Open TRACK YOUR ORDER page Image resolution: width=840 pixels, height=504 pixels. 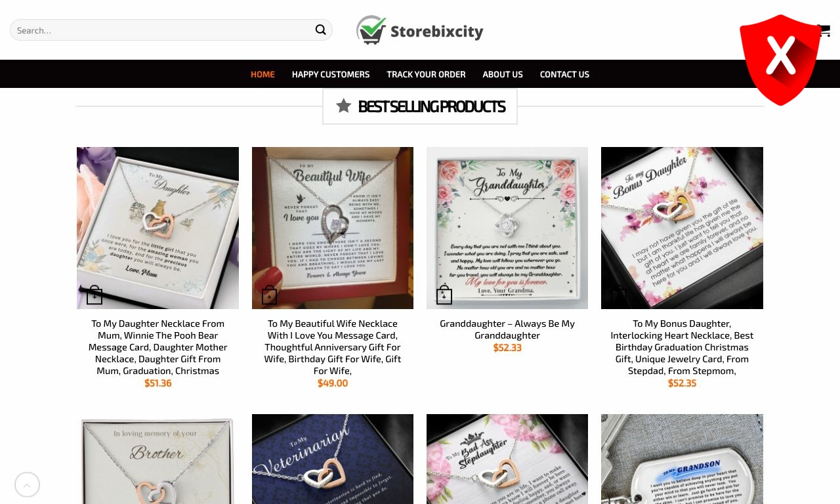pos(426,74)
